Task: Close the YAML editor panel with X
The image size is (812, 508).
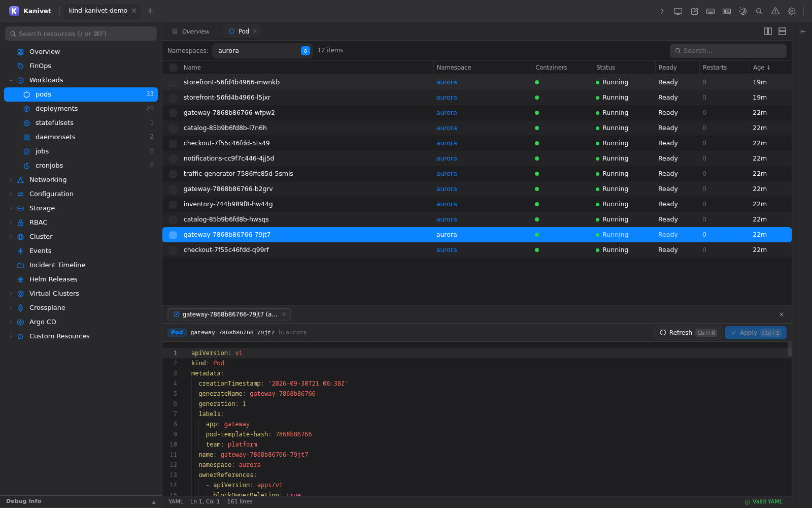Action: (x=782, y=314)
